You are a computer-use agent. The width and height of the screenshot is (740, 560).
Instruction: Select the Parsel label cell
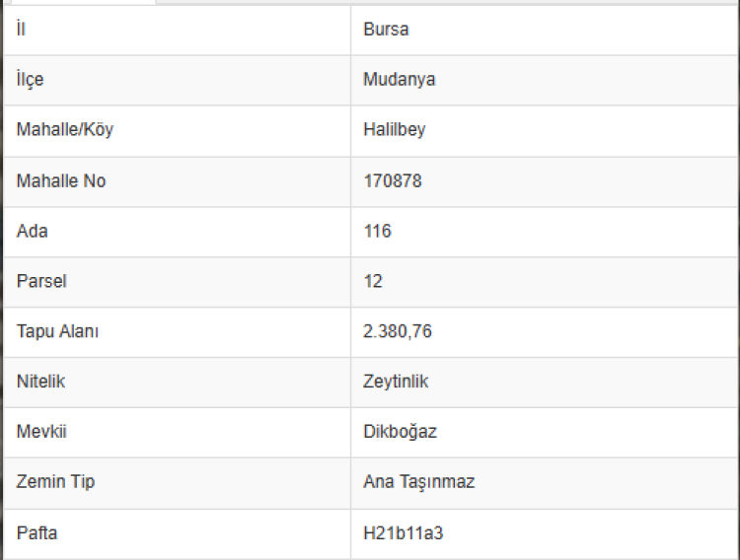click(40, 282)
